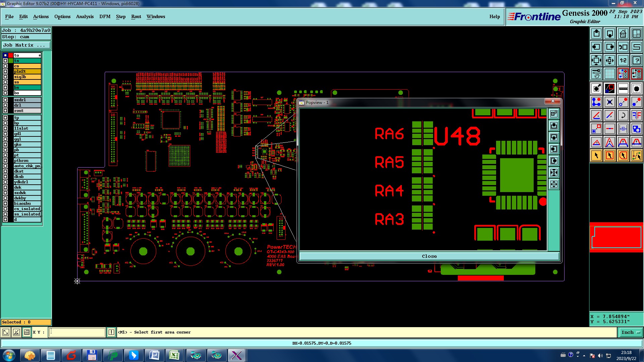Open the Analysis menu
644x362 pixels.
[85, 16]
